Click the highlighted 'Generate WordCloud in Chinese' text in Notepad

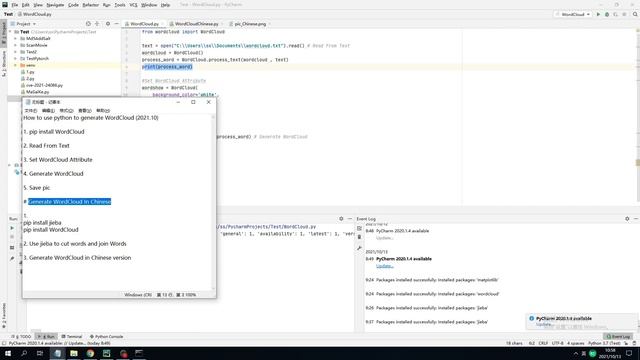69,202
